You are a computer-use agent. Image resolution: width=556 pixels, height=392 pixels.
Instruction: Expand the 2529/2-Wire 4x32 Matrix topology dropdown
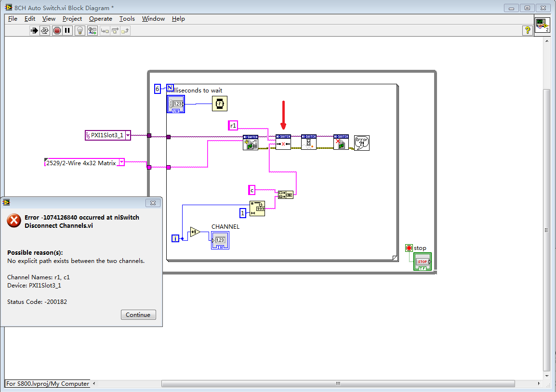(x=121, y=162)
